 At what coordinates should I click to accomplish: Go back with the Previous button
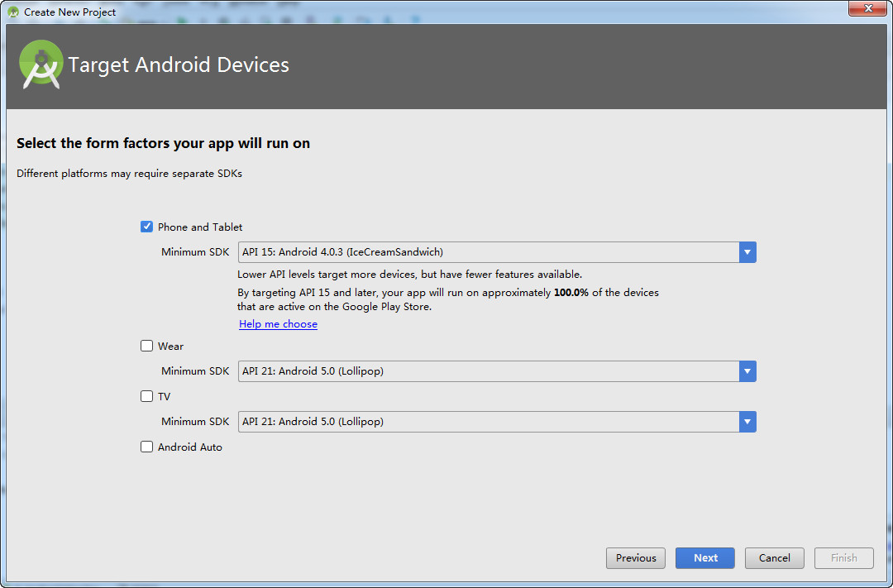[x=636, y=557]
